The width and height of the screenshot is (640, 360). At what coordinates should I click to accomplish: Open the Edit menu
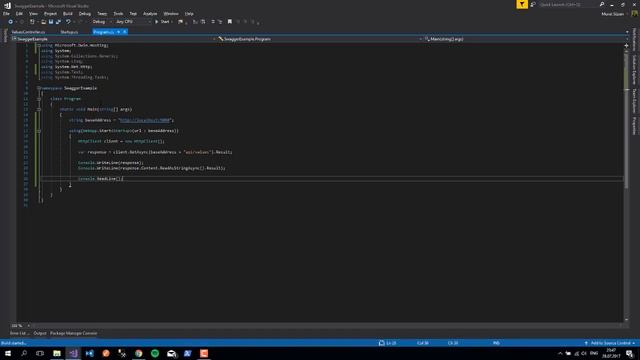click(19, 13)
